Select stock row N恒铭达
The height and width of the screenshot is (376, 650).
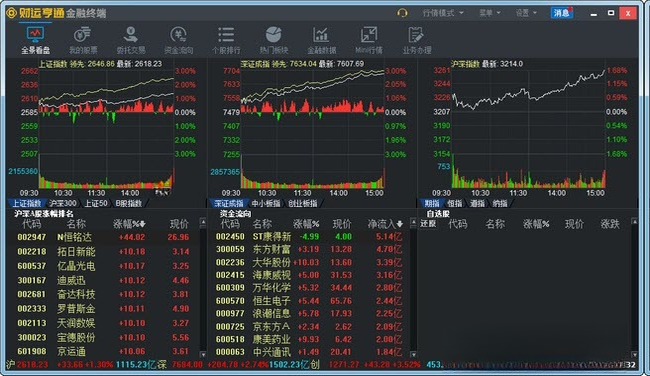tap(103, 237)
